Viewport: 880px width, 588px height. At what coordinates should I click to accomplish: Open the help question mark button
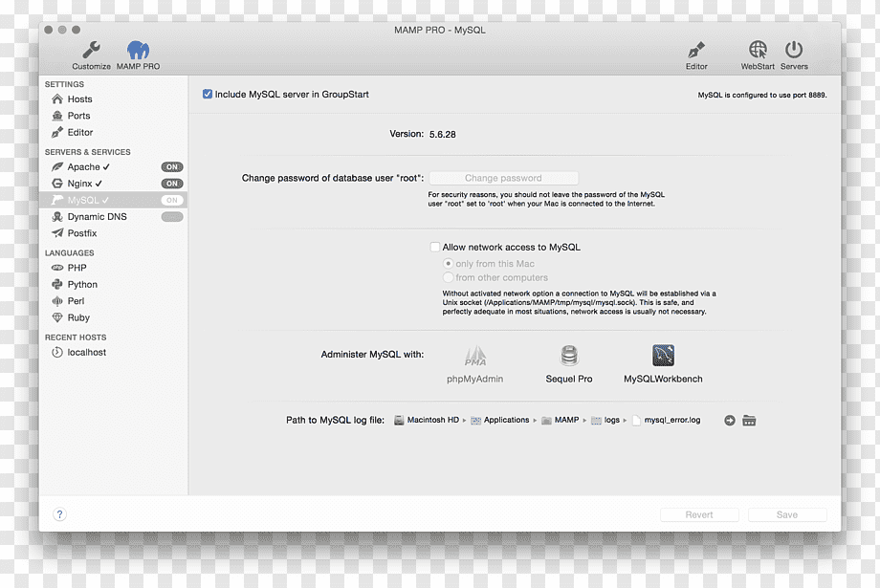click(x=59, y=514)
